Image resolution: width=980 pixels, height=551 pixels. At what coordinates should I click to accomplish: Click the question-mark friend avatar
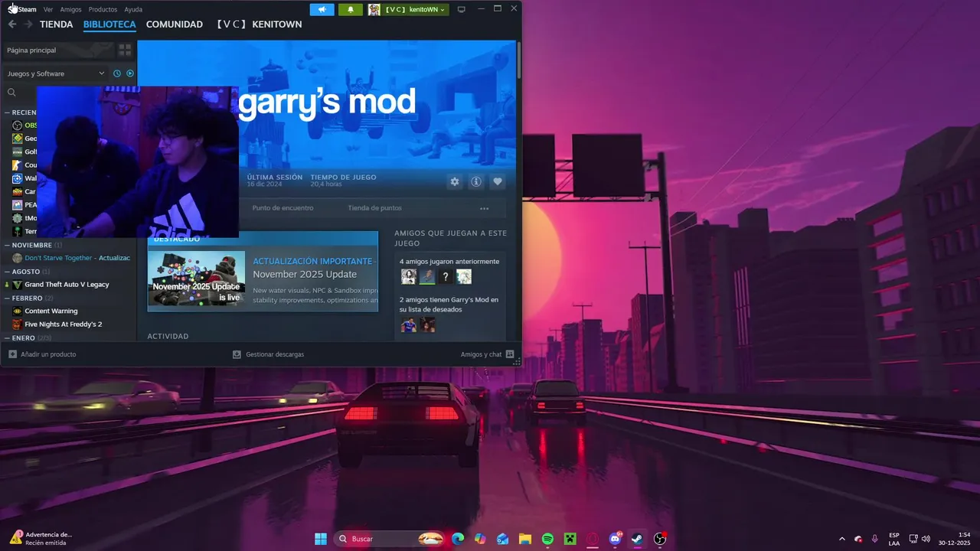pyautogui.click(x=446, y=276)
